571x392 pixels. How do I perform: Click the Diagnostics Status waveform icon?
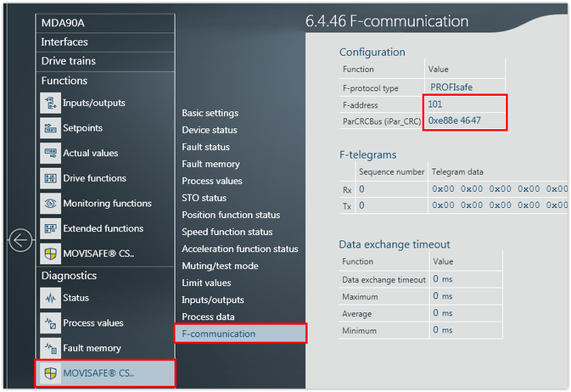pyautogui.click(x=50, y=298)
